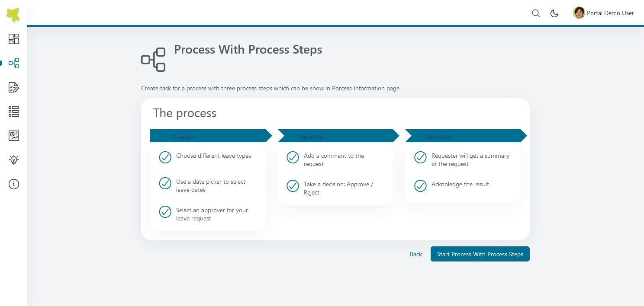Open search with the magnifier icon
Viewport: 644px width, 306px height.
tap(536, 13)
